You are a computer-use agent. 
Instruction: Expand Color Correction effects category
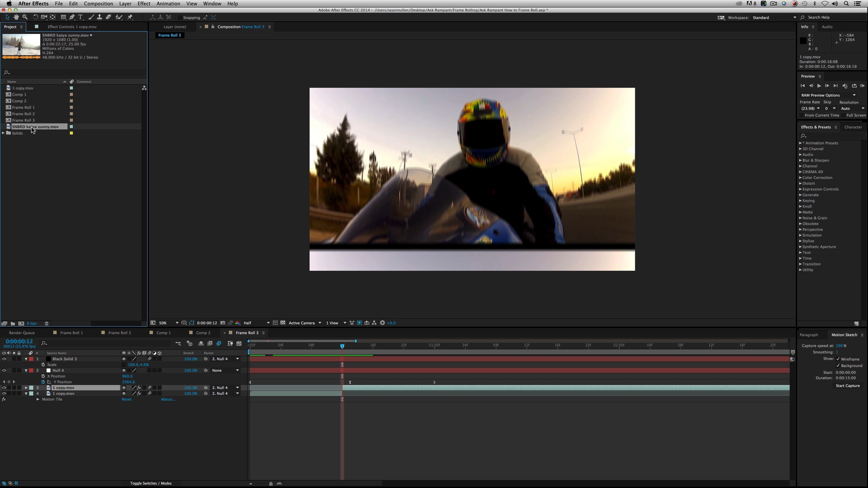pos(800,178)
